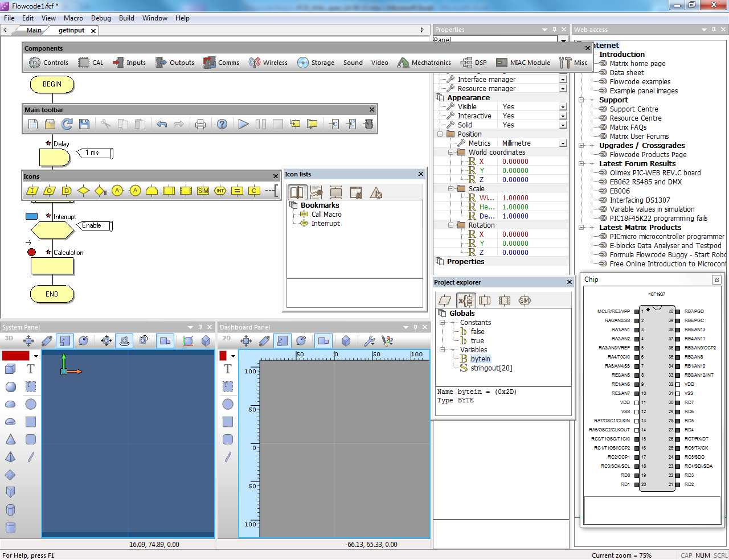Image resolution: width=729 pixels, height=560 pixels.
Task: Click the Compile to chip icon
Action: pos(368,124)
